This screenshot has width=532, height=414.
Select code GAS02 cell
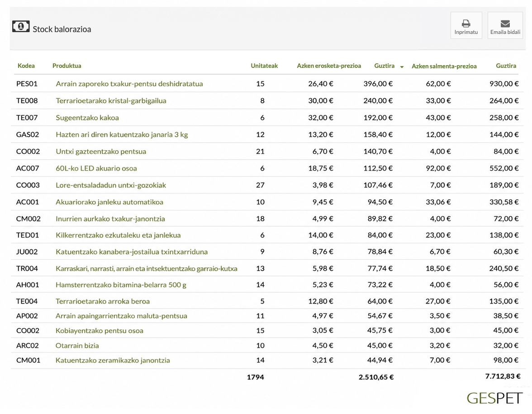(x=28, y=135)
